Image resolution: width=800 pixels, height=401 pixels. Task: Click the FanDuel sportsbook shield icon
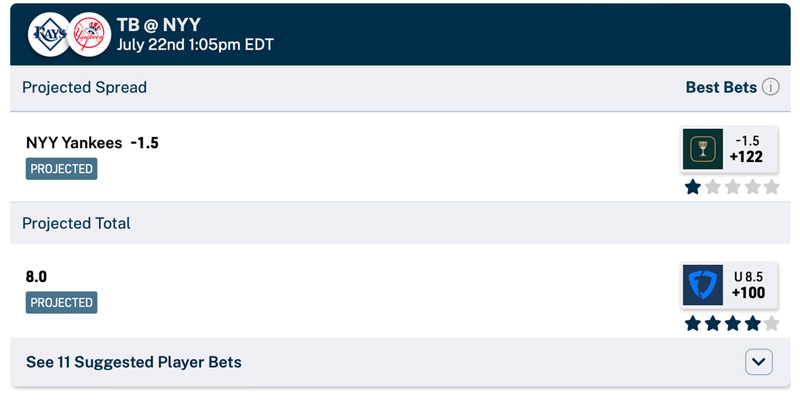pyautogui.click(x=703, y=285)
